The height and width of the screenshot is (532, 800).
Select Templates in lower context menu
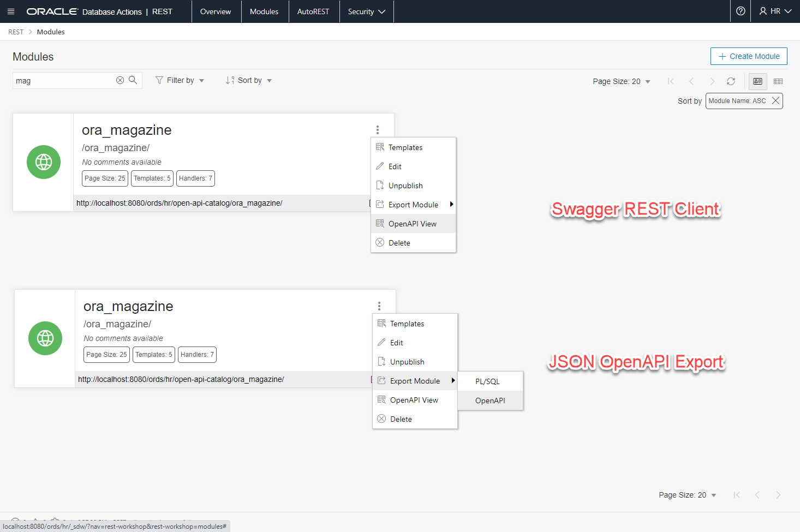pyautogui.click(x=415, y=324)
